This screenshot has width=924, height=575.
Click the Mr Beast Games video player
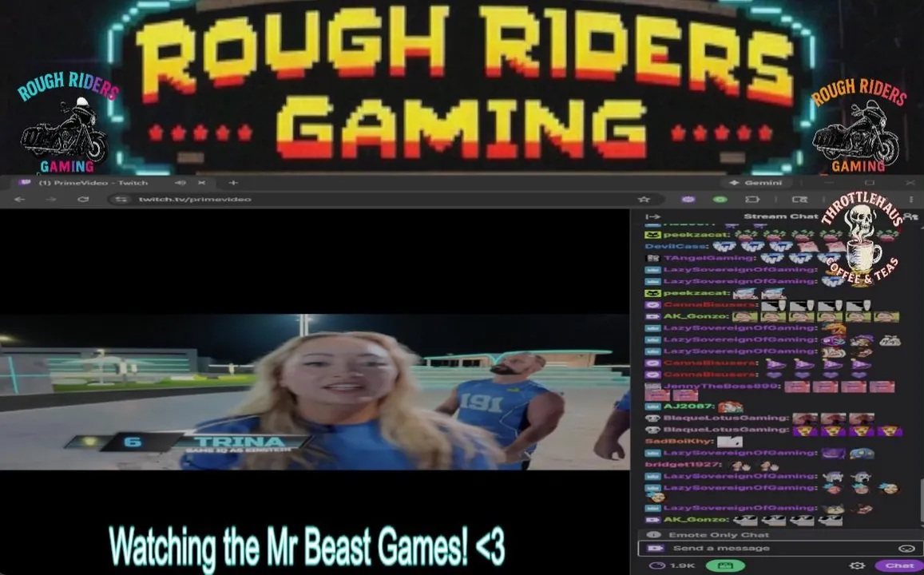pos(314,391)
